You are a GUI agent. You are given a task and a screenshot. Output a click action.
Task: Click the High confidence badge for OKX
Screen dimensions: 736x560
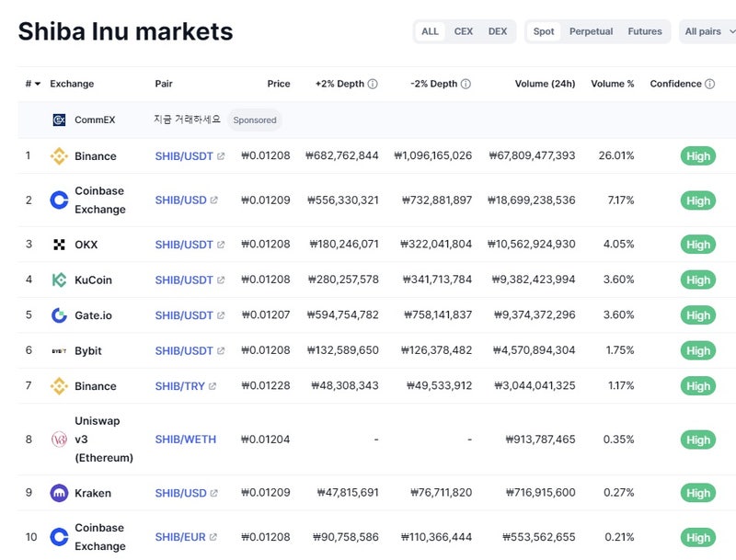[698, 245]
